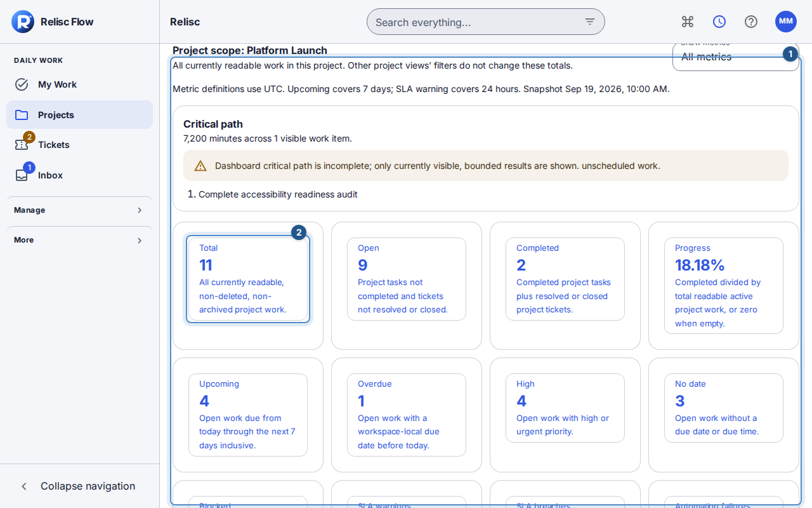This screenshot has height=508, width=812.
Task: Select the Overdue metric card
Action: point(407,415)
